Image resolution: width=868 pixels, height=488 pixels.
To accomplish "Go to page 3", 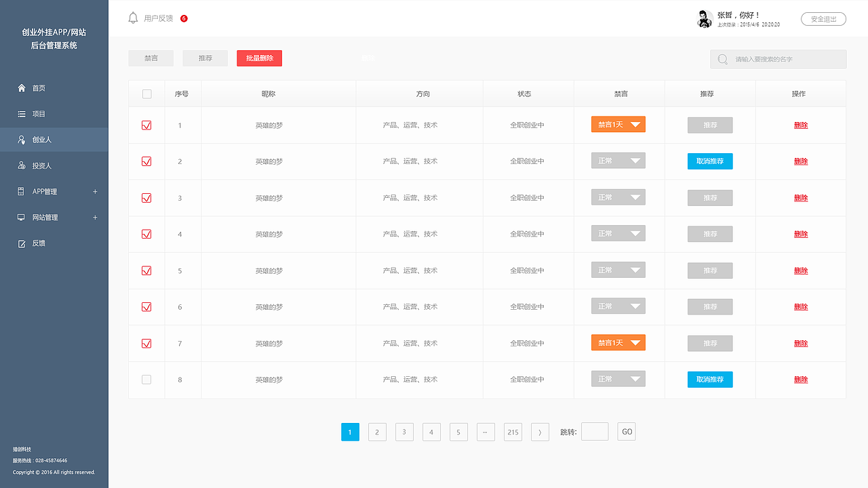I will [404, 432].
